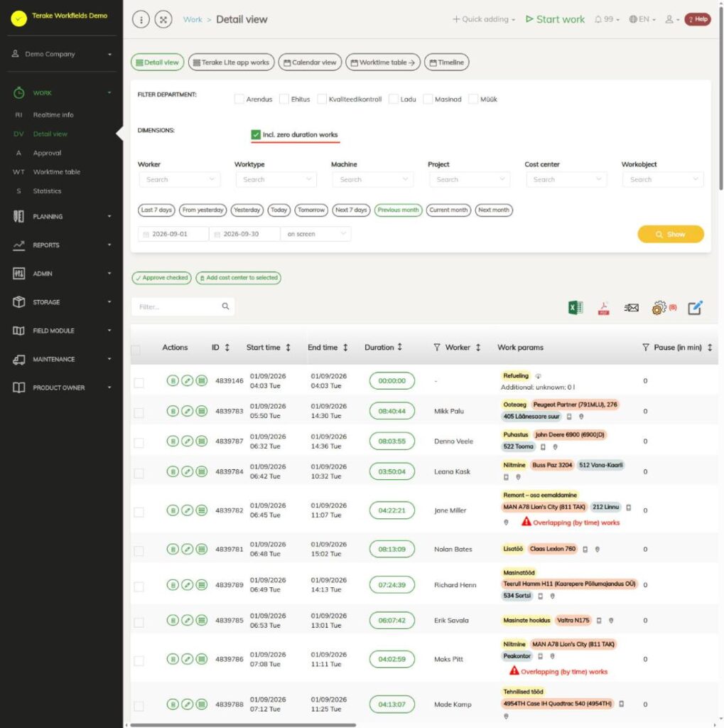Open the Worktype search dropdown
The width and height of the screenshot is (724, 728).
pos(276,179)
